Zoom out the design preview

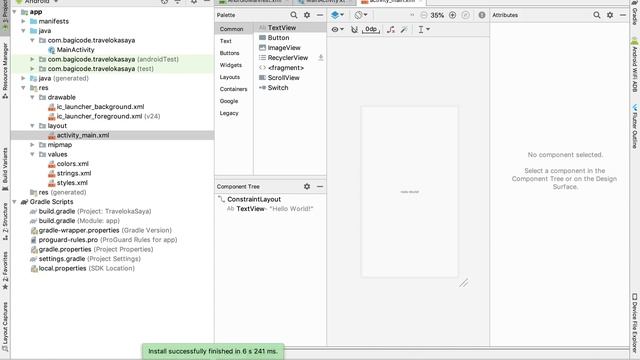tap(424, 15)
